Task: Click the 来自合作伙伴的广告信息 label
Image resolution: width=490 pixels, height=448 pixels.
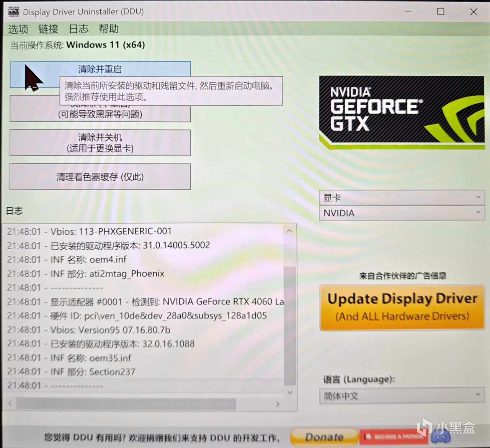Action: 402,276
